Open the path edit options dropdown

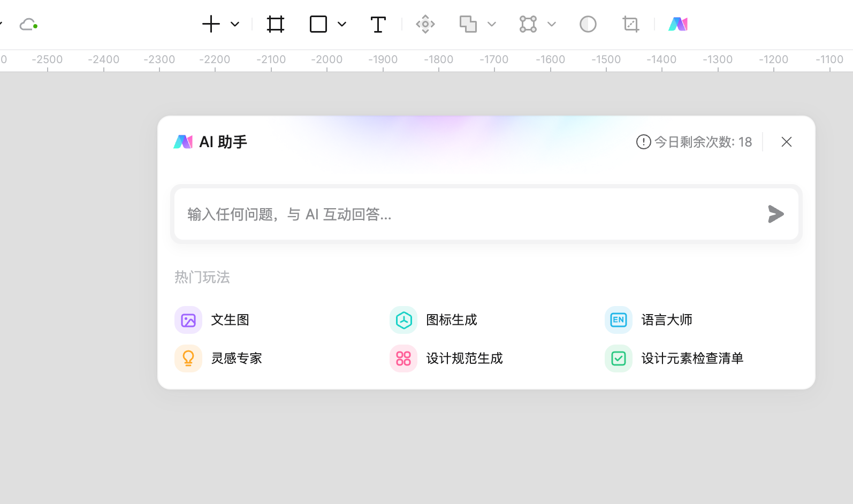coord(552,24)
